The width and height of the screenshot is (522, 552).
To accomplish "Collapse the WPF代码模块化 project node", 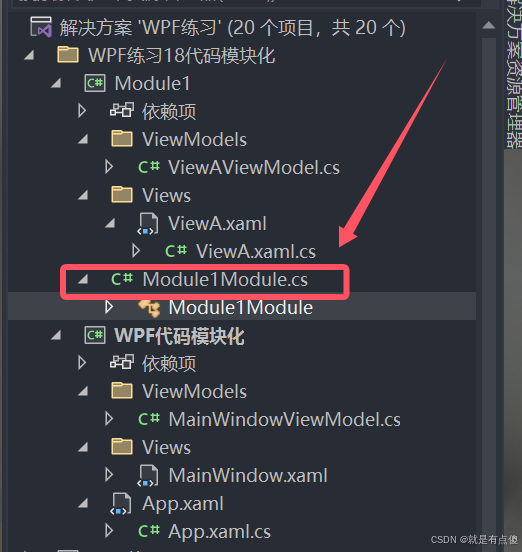I will pos(56,335).
